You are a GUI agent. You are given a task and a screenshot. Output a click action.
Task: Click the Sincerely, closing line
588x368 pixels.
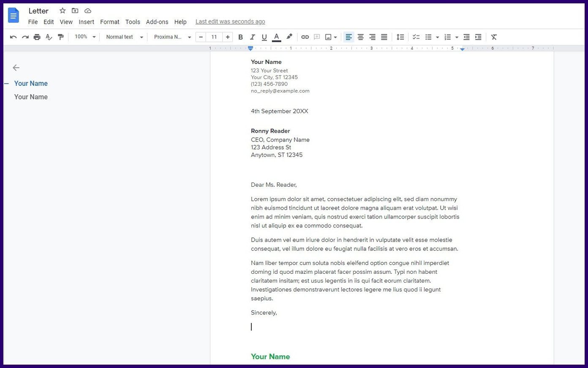point(264,313)
